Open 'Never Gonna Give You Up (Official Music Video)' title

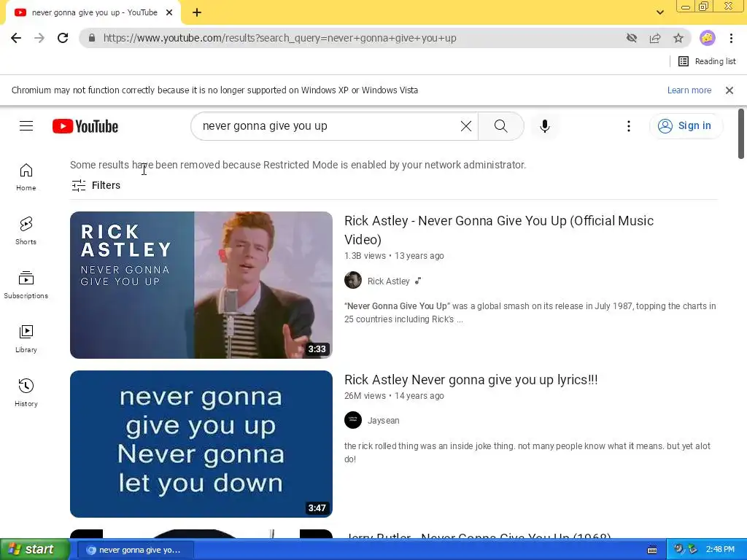pos(499,230)
